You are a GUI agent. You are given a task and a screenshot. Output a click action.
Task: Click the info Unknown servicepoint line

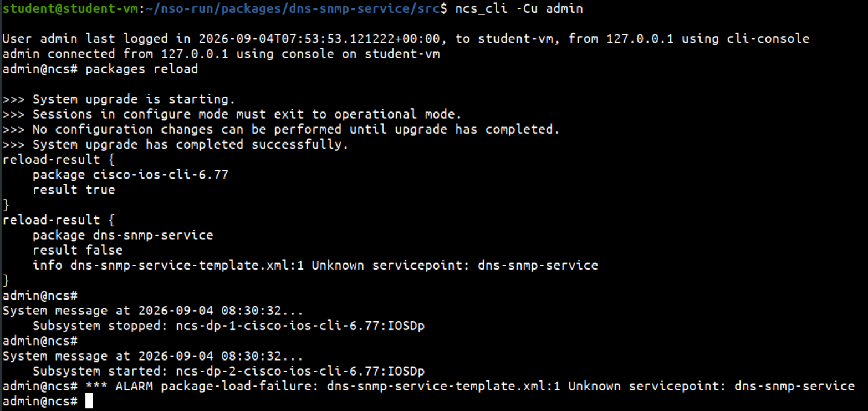coord(315,265)
